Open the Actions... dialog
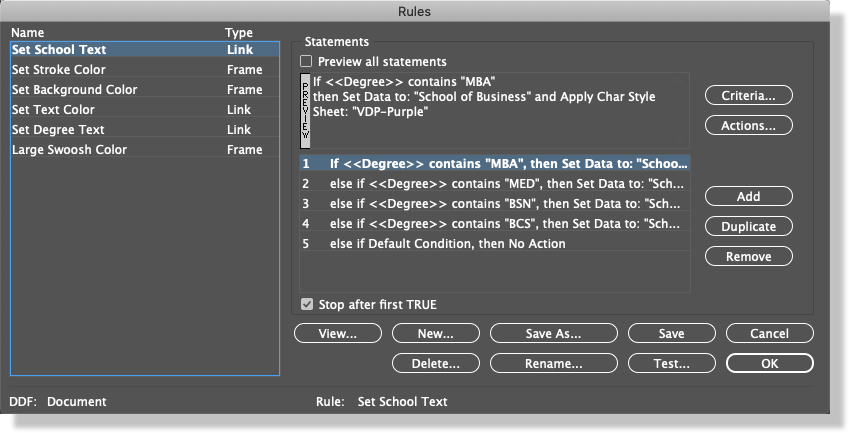The width and height of the screenshot is (849, 433). pos(748,126)
